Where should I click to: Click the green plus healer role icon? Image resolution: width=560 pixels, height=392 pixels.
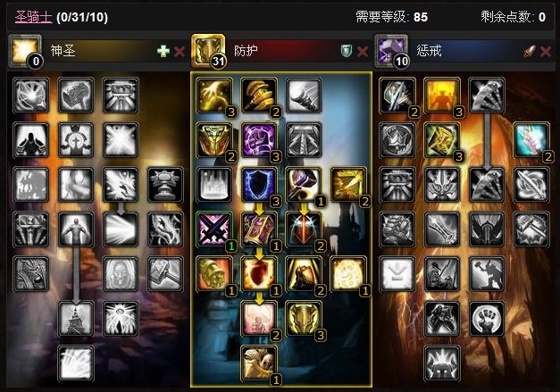pyautogui.click(x=163, y=52)
